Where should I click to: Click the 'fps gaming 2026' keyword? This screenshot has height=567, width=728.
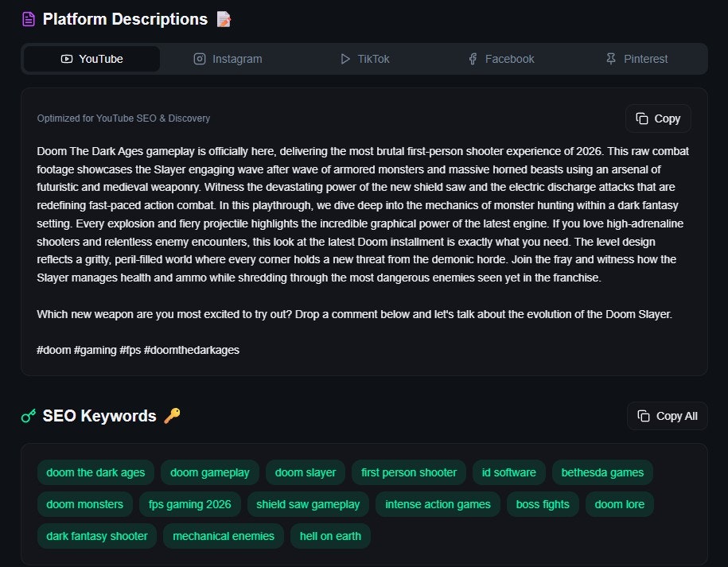190,504
